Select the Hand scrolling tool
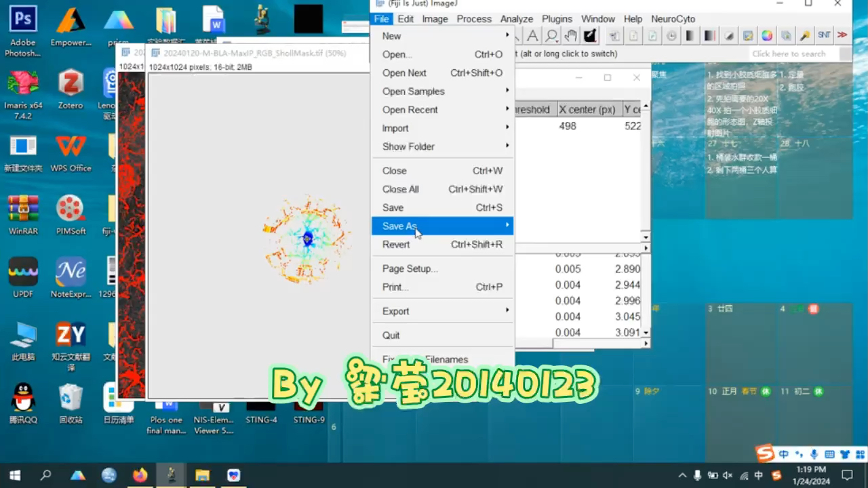 pyautogui.click(x=571, y=36)
